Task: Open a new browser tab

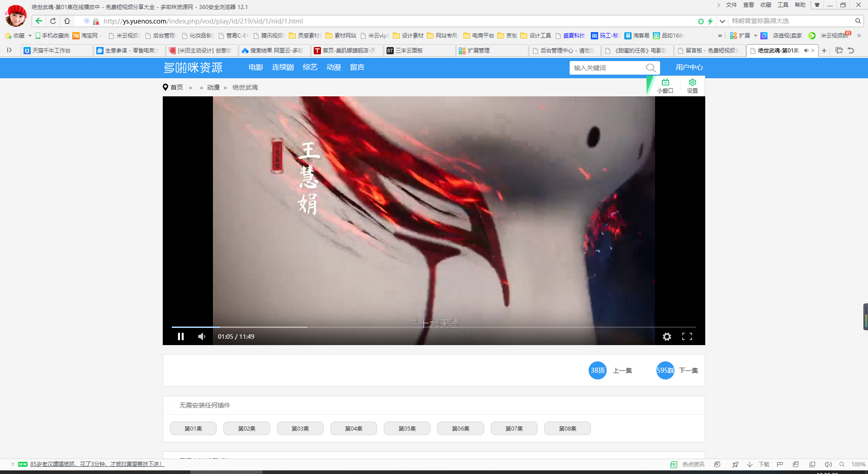Action: tap(824, 51)
